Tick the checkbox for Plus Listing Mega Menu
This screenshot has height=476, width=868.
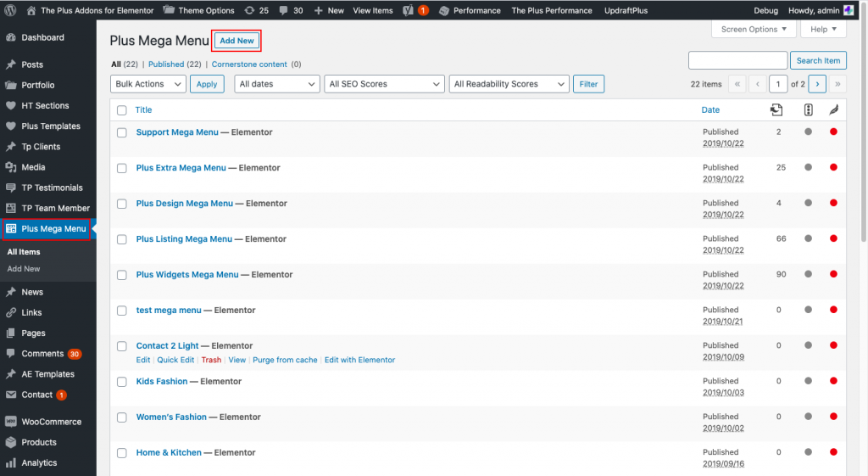pyautogui.click(x=122, y=239)
